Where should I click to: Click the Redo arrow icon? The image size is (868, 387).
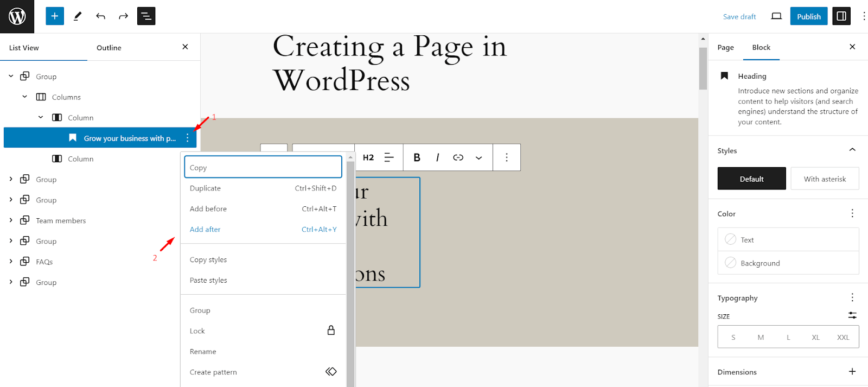pyautogui.click(x=123, y=16)
